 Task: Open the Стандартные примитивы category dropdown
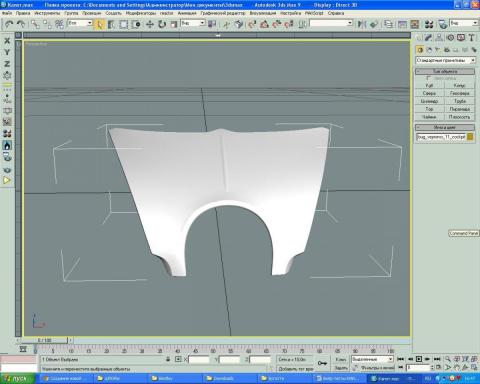point(445,60)
